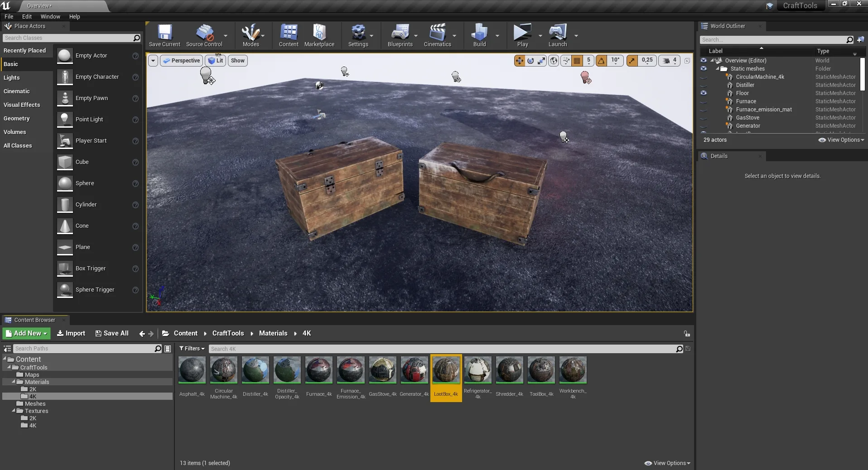Click the Build toolbar icon
This screenshot has height=470, width=868.
tap(479, 35)
